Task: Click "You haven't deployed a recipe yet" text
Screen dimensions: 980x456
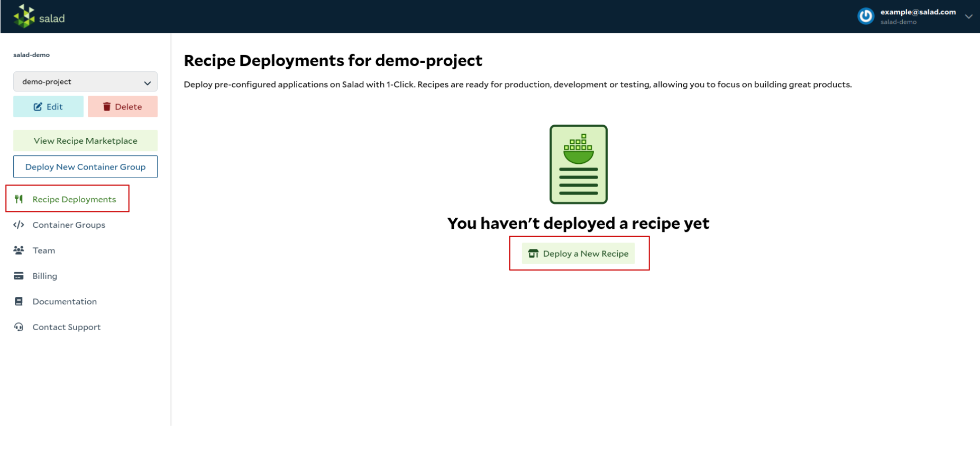Action: tap(578, 224)
